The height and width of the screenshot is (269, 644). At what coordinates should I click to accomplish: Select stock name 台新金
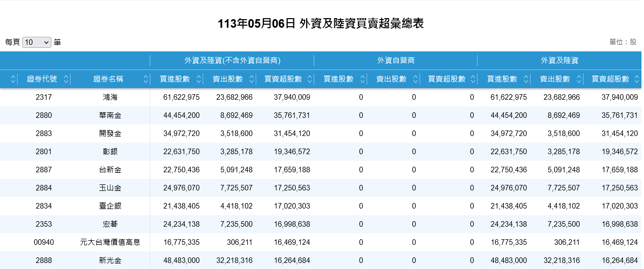click(x=110, y=170)
